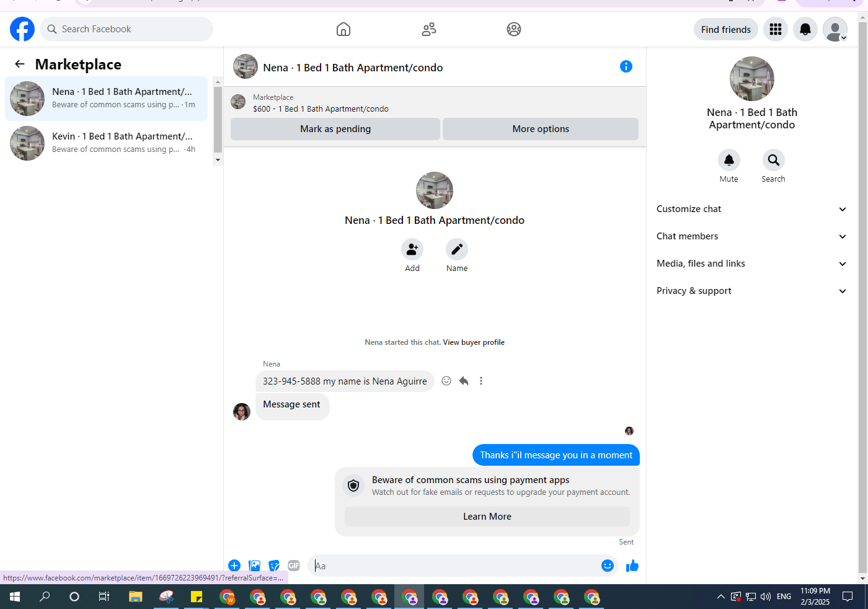Click Learn More about payment scams
The height and width of the screenshot is (609, 868).
point(487,517)
